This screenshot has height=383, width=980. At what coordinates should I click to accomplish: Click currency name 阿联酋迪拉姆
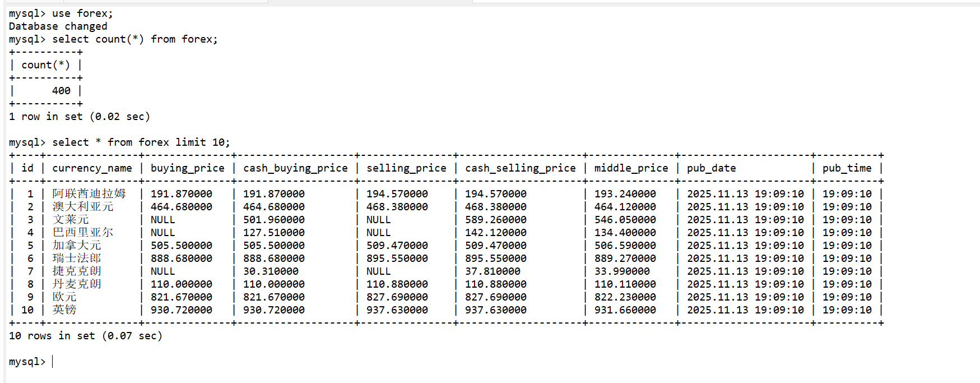(x=89, y=194)
